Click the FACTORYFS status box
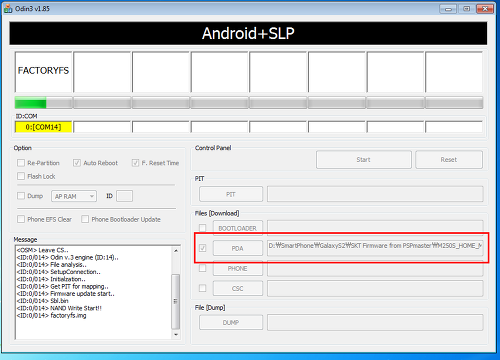The width and height of the screenshot is (500, 360). (x=43, y=71)
